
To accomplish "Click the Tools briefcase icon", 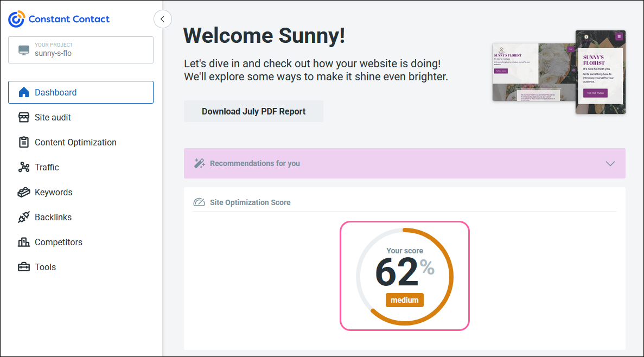I will (24, 267).
